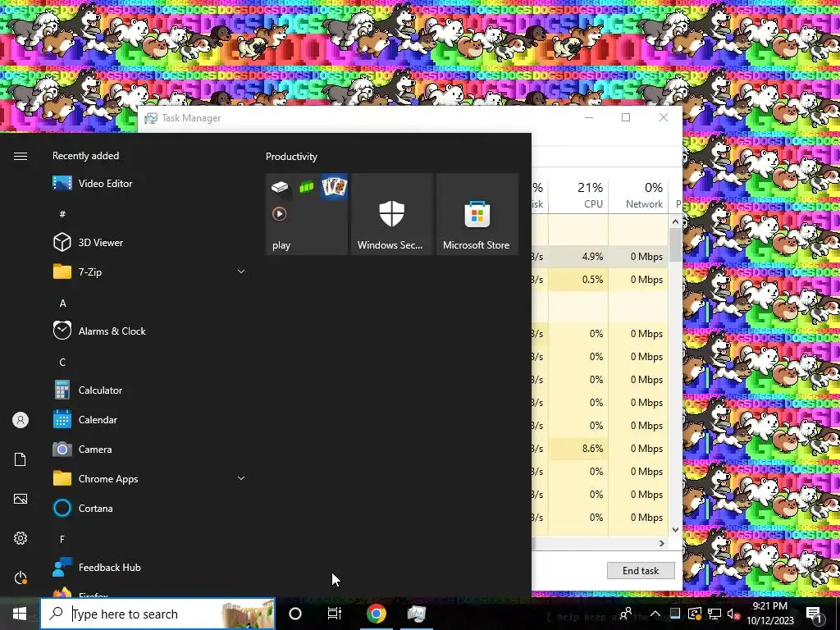Open the notification center icon
The width and height of the screenshot is (840, 630).
pyautogui.click(x=814, y=614)
